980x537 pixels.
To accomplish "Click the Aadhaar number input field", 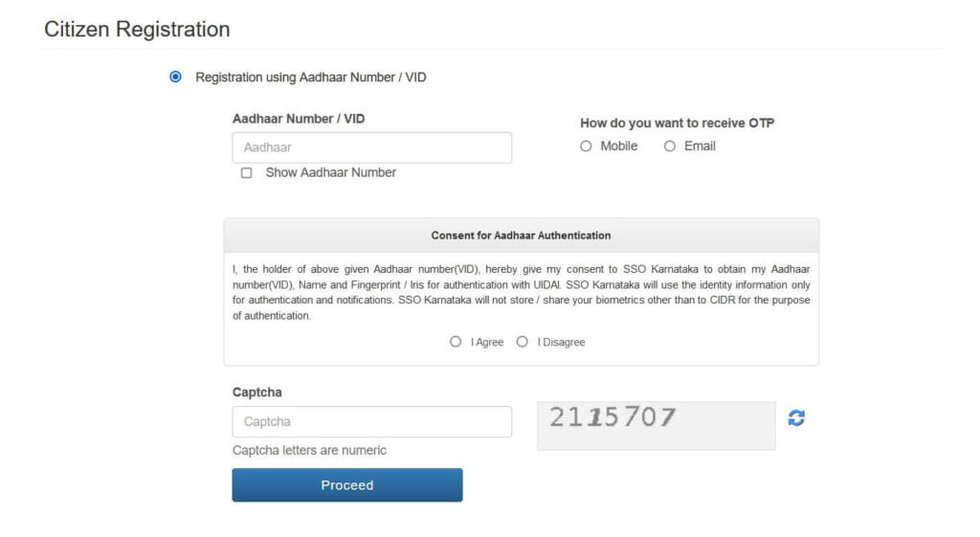I will (371, 147).
